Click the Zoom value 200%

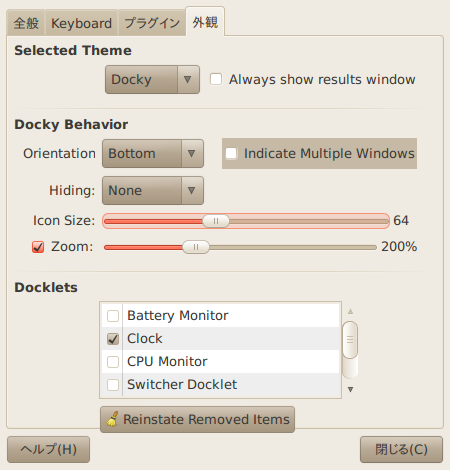click(399, 247)
